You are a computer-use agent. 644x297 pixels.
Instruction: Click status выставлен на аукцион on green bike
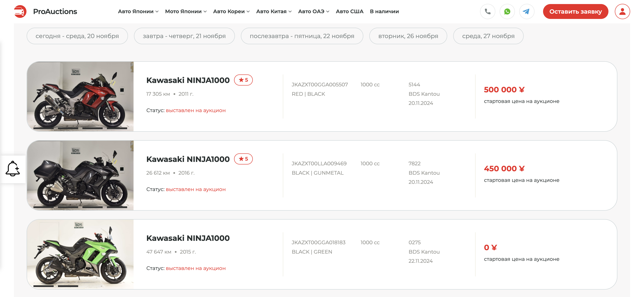pos(196,268)
